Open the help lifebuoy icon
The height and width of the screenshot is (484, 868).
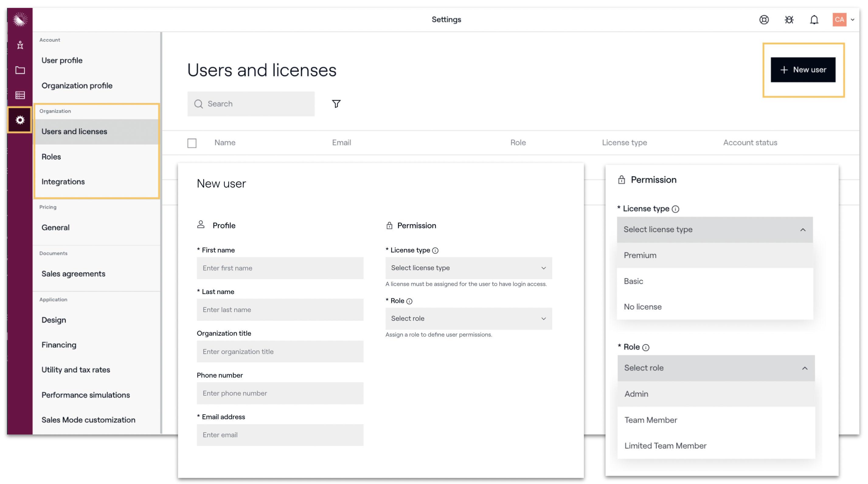764,19
